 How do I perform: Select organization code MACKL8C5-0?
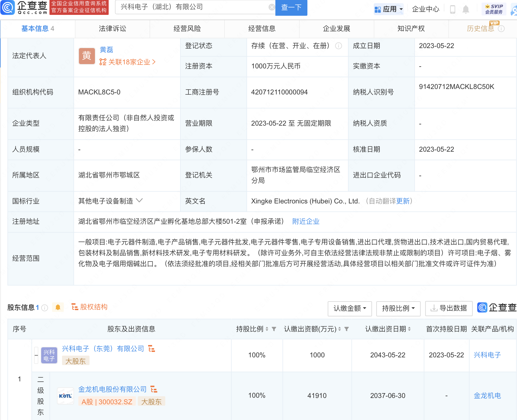click(x=99, y=92)
